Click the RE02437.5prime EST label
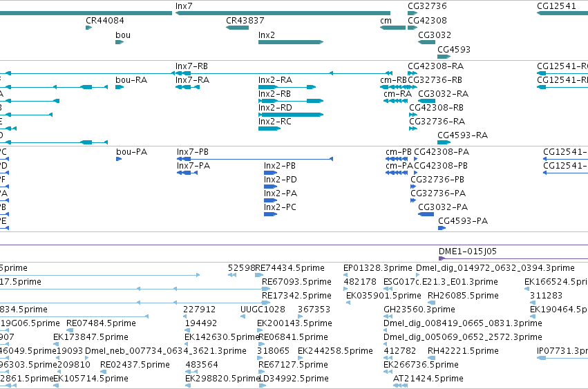Image resolution: width=588 pixels, height=389 pixels. pyautogui.click(x=135, y=365)
